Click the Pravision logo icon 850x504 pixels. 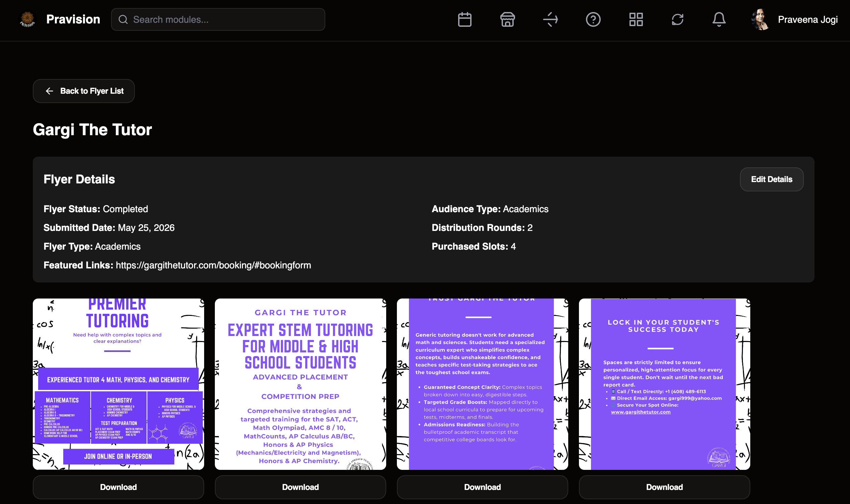tap(27, 19)
